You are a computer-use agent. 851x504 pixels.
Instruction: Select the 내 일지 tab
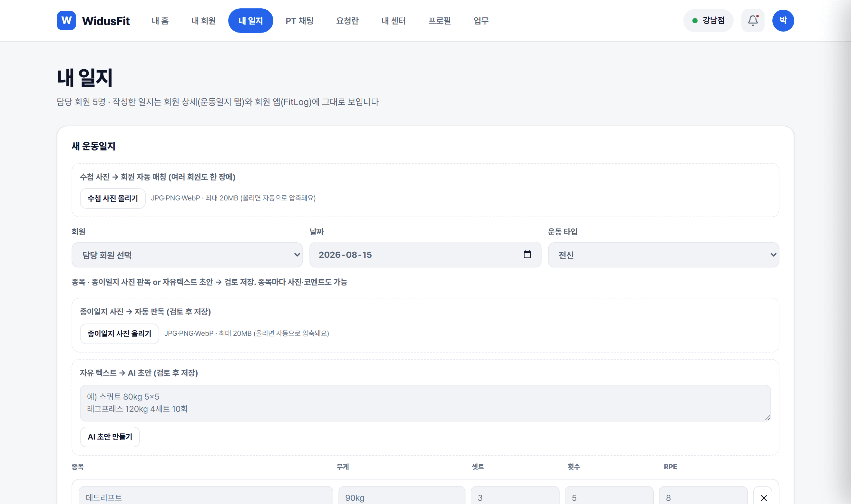click(x=251, y=21)
